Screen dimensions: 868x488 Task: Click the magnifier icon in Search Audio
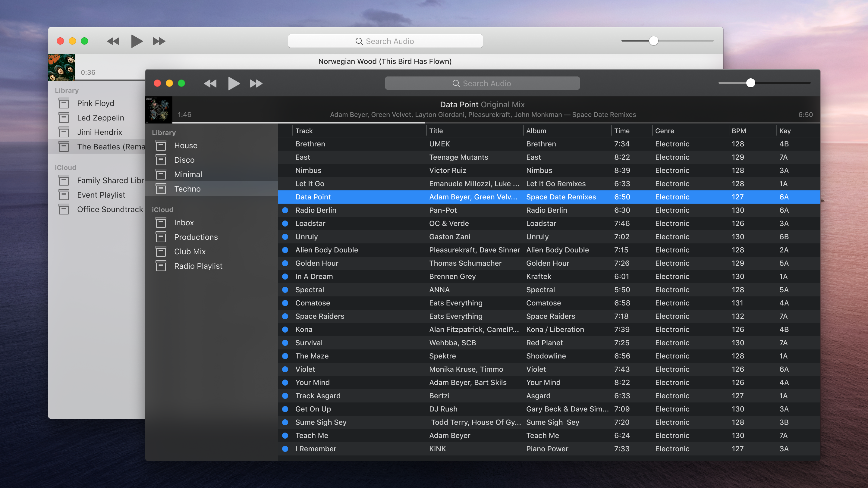point(456,83)
